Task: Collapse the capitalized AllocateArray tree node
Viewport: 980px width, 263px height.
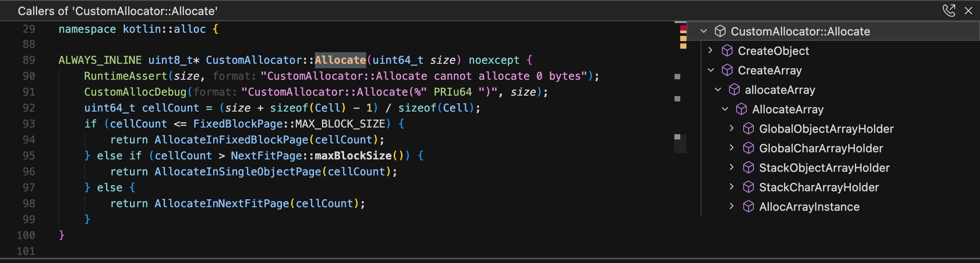Action: 725,109
